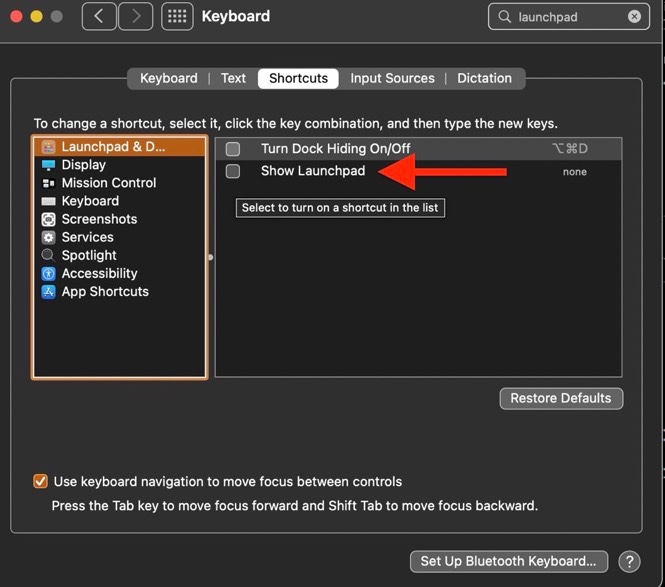Click the Spotlight magnifier icon in sidebar
The width and height of the screenshot is (665, 587).
48,255
